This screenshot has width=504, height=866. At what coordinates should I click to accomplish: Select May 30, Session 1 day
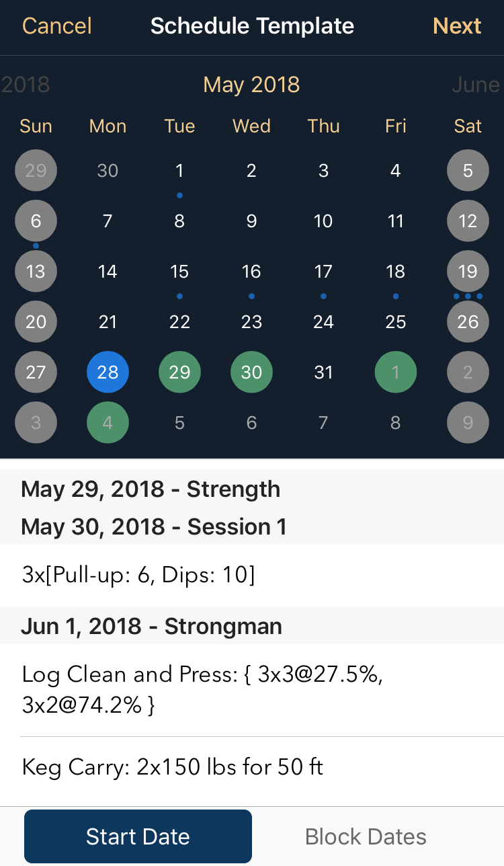[x=251, y=372]
